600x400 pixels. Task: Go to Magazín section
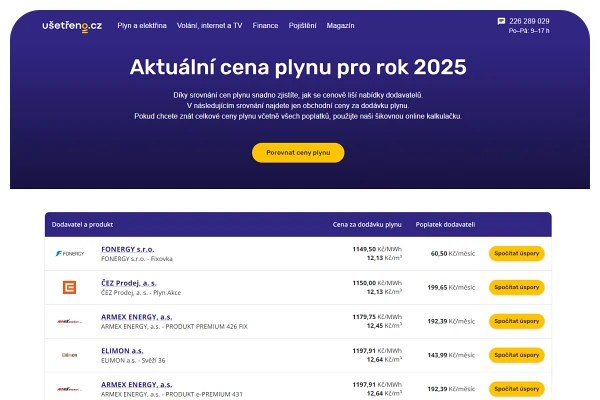[340, 26]
